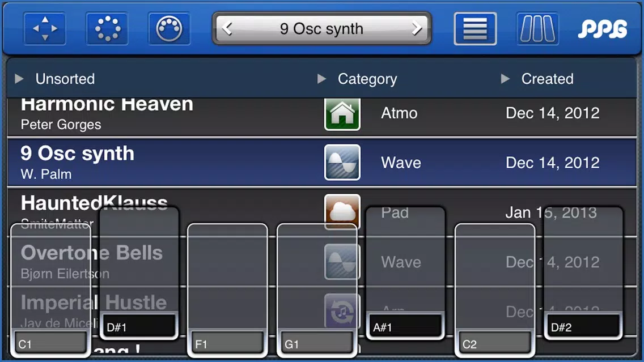Play the C2 key
The image size is (644, 362).
coord(494,289)
